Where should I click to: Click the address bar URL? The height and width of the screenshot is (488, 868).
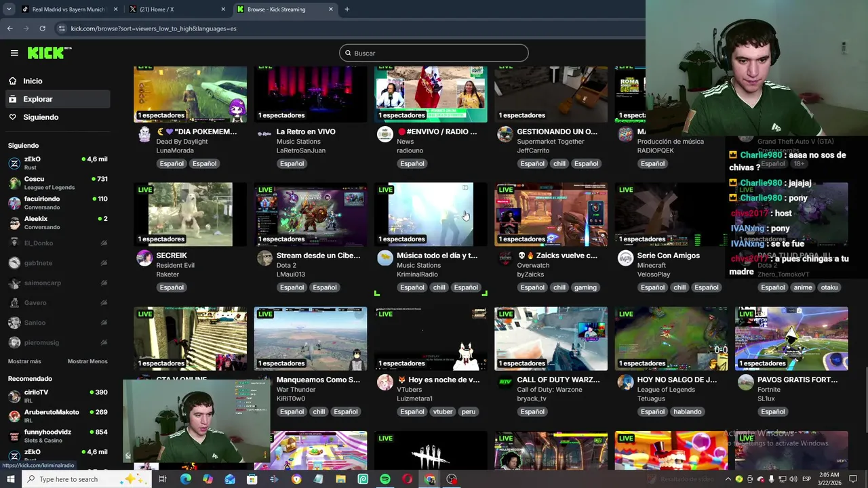click(x=154, y=28)
